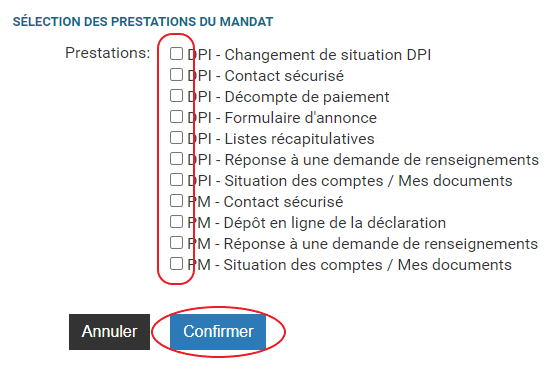Select the DPI - Formulaire d'annonce checkbox
The image size is (549, 371).
176,117
